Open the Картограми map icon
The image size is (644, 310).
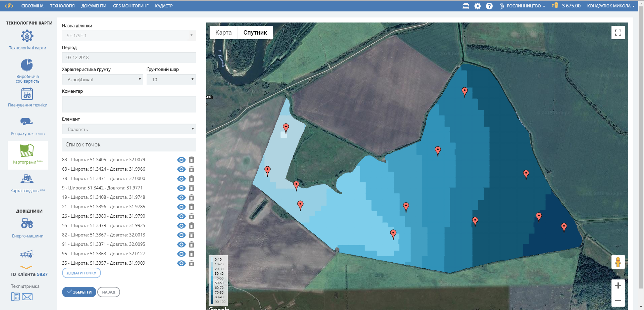point(27,150)
